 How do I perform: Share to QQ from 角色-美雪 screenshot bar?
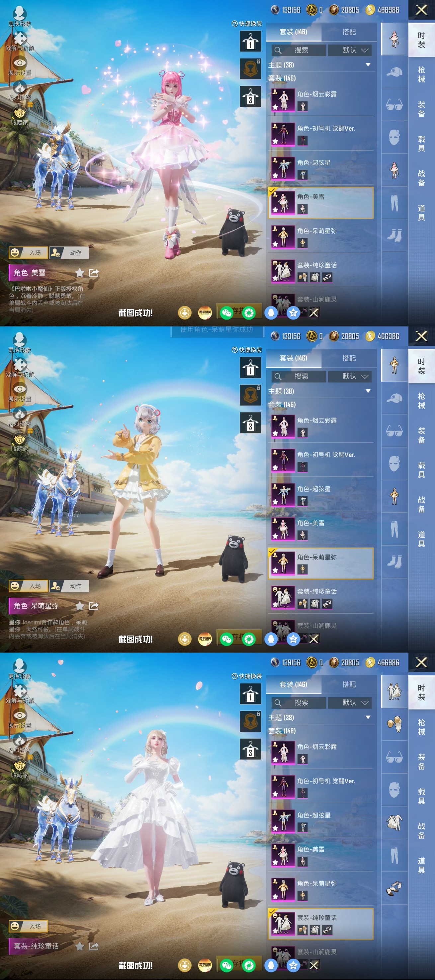tap(271, 313)
